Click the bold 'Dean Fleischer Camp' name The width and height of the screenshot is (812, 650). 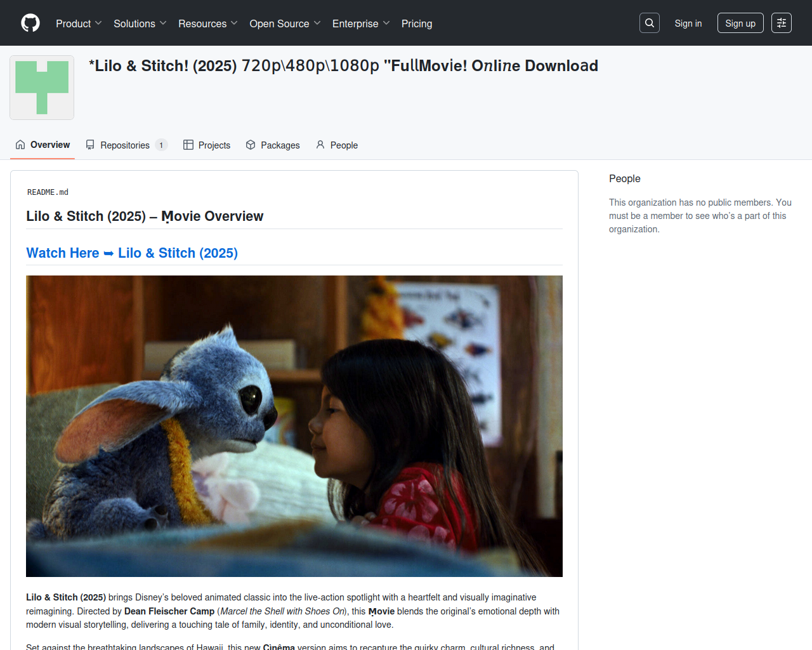coord(169,611)
